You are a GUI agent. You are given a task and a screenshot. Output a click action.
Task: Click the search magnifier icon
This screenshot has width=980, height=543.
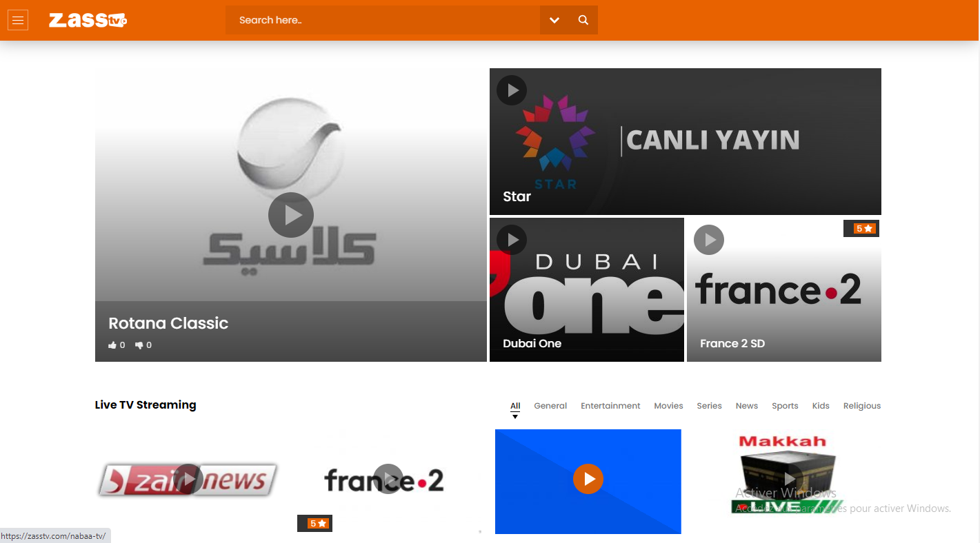click(x=583, y=20)
